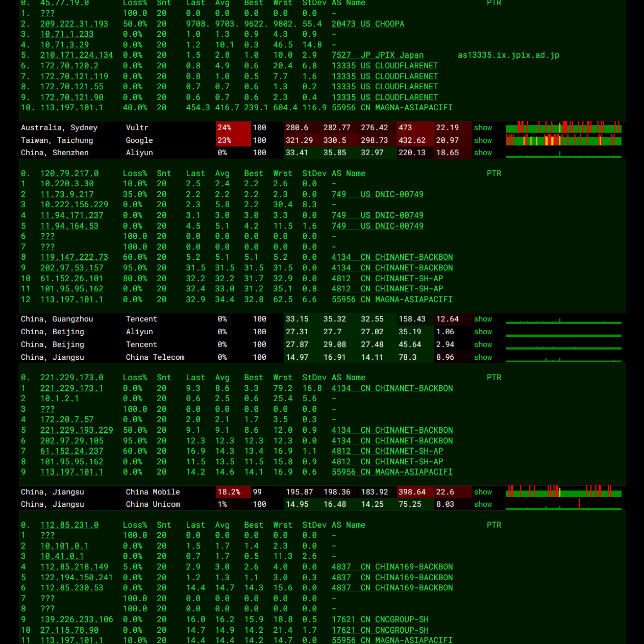This screenshot has width=644, height=644.
Task: Open IP address 209.222.31.193 link
Action: (74, 24)
